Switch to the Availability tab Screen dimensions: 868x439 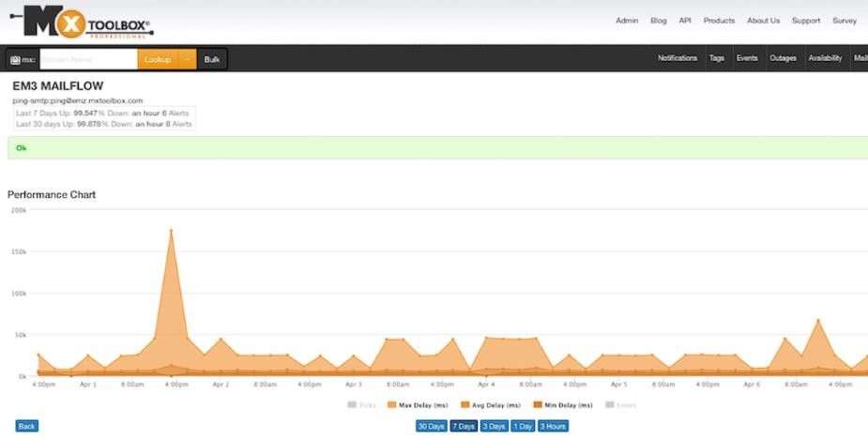(825, 58)
